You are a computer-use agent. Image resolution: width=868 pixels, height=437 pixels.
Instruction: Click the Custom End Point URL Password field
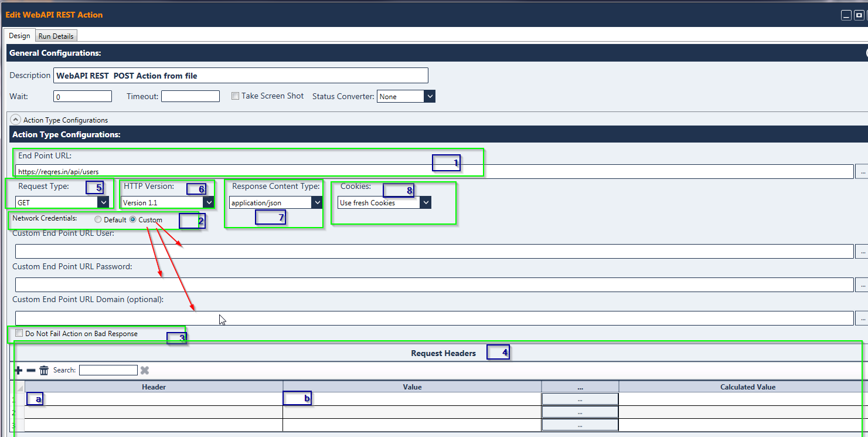(434, 284)
